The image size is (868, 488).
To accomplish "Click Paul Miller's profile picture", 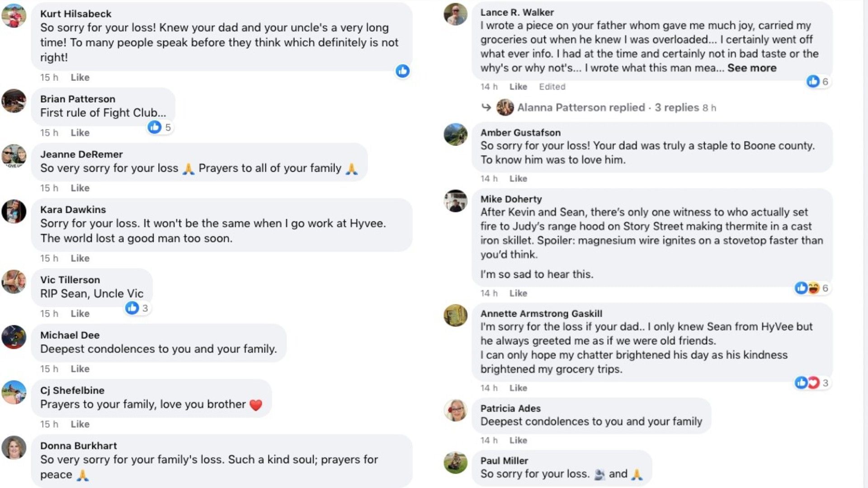I will [456, 462].
